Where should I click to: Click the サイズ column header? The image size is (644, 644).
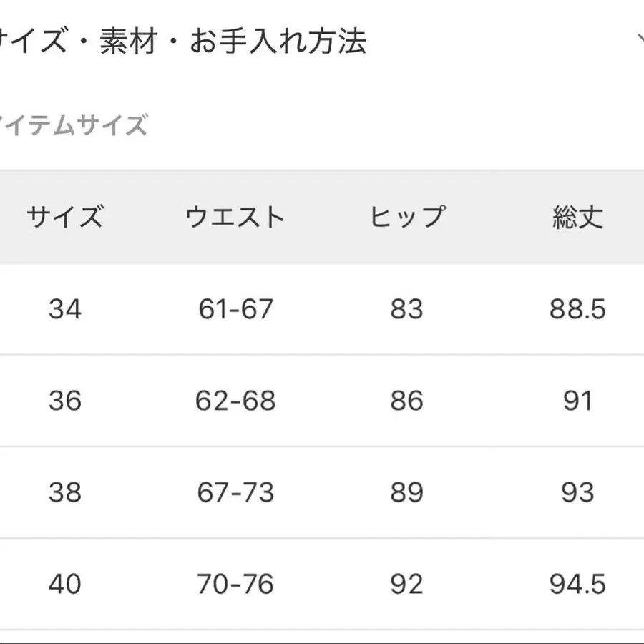click(65, 217)
